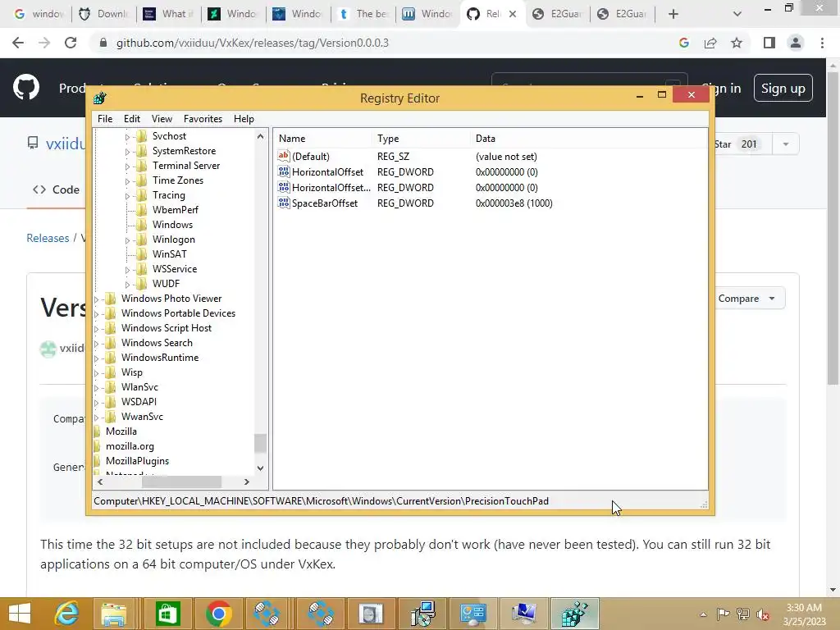Open a new Chrome tab

(x=673, y=14)
